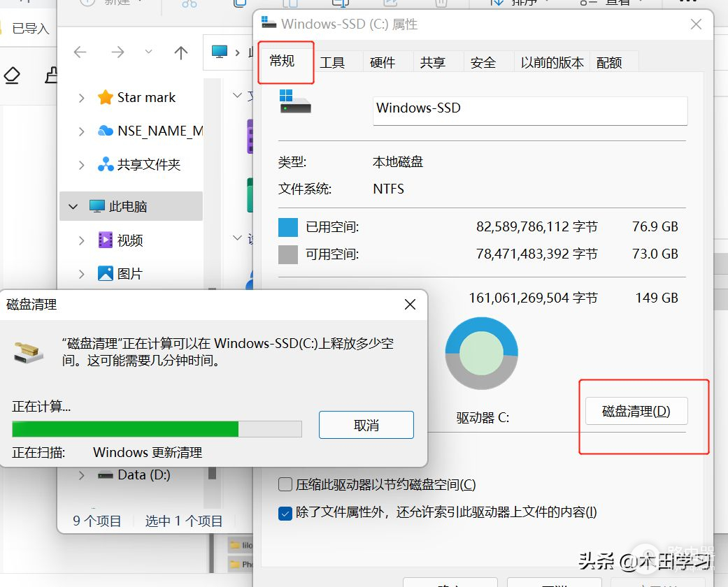Image resolution: width=728 pixels, height=587 pixels.
Task: Click Windows 更新清理 scanning text
Action: pyautogui.click(x=148, y=452)
